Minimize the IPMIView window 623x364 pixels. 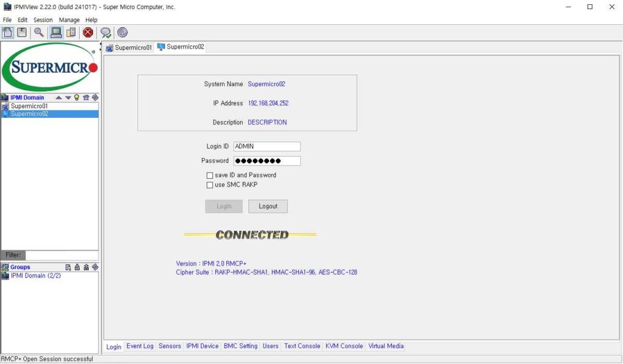pos(569,7)
